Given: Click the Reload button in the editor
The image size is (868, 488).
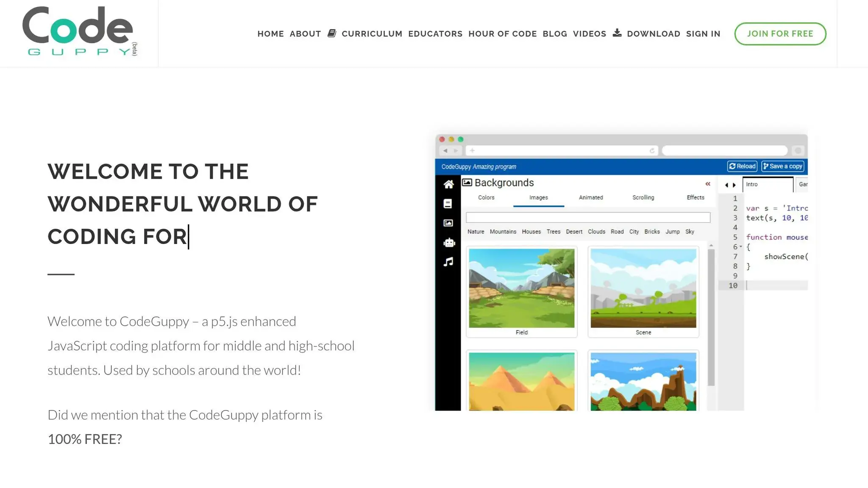Looking at the screenshot, I should pos(742,166).
